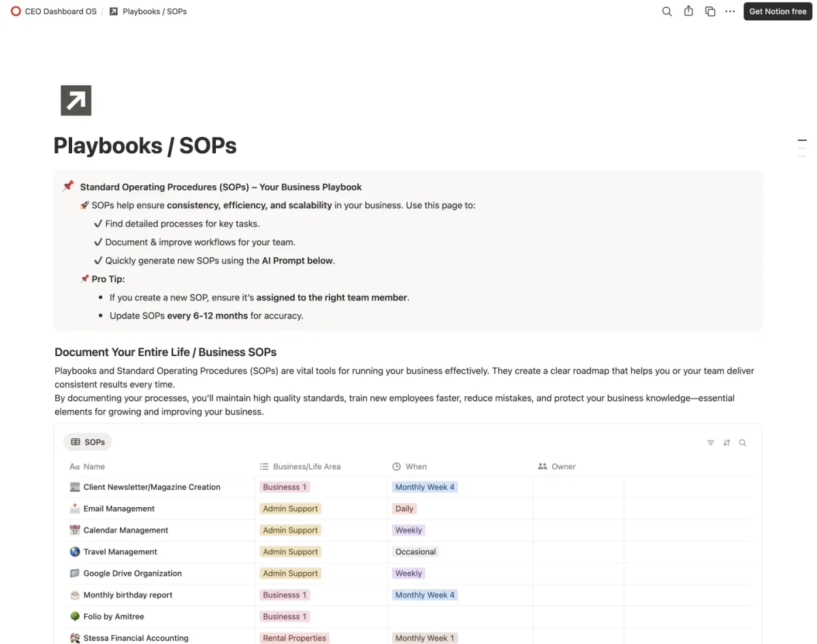The height and width of the screenshot is (644, 817).
Task: Click the Playbooks / SOPs page title
Action: (x=145, y=146)
